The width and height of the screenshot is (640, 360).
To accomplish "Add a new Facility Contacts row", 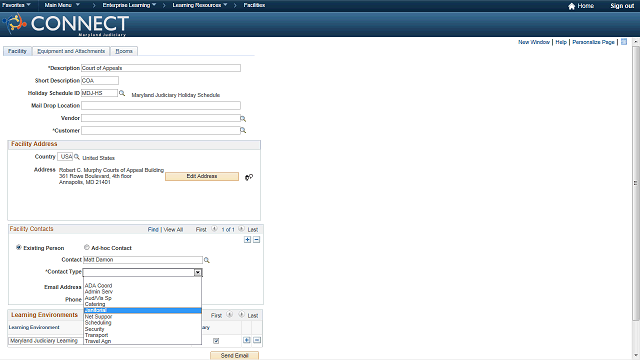I will coord(247,240).
